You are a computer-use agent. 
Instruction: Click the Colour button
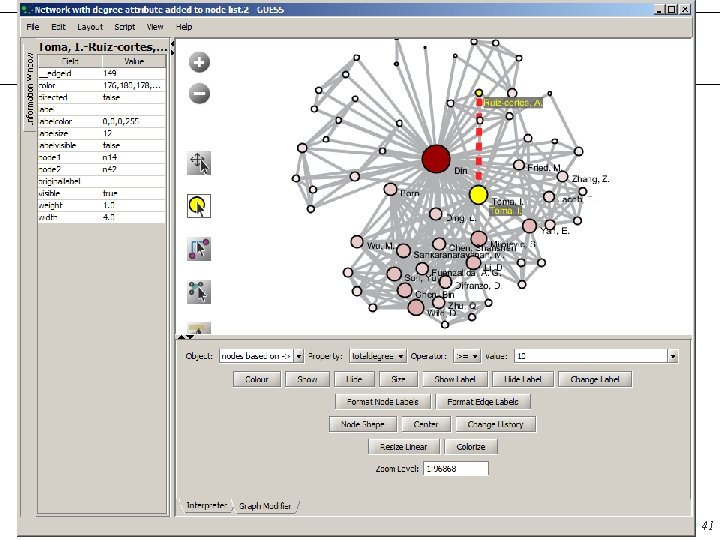[x=257, y=379]
